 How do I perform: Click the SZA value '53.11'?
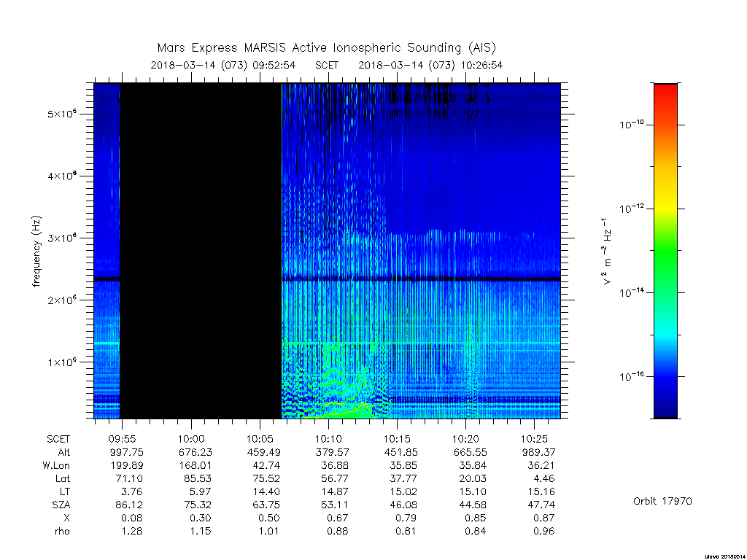coord(335,505)
